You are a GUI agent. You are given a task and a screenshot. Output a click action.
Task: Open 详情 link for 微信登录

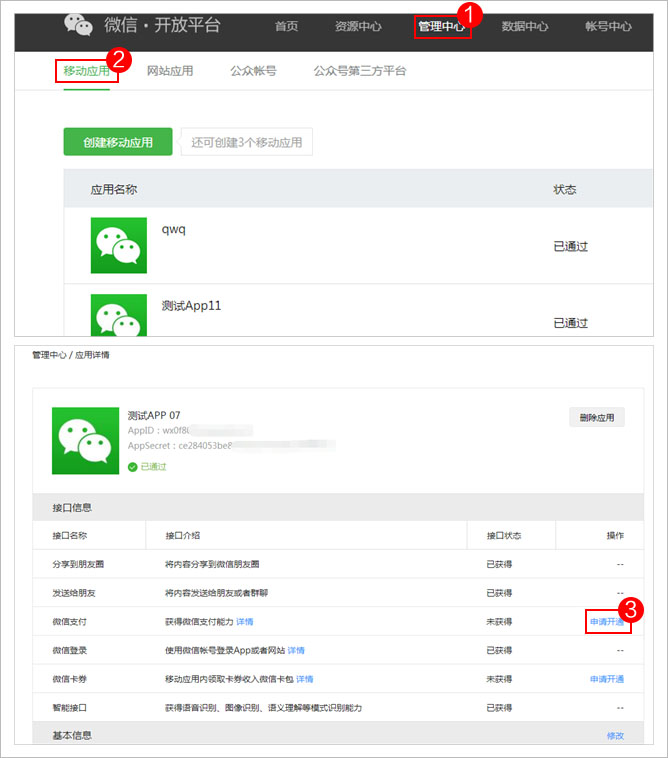pyautogui.click(x=296, y=651)
